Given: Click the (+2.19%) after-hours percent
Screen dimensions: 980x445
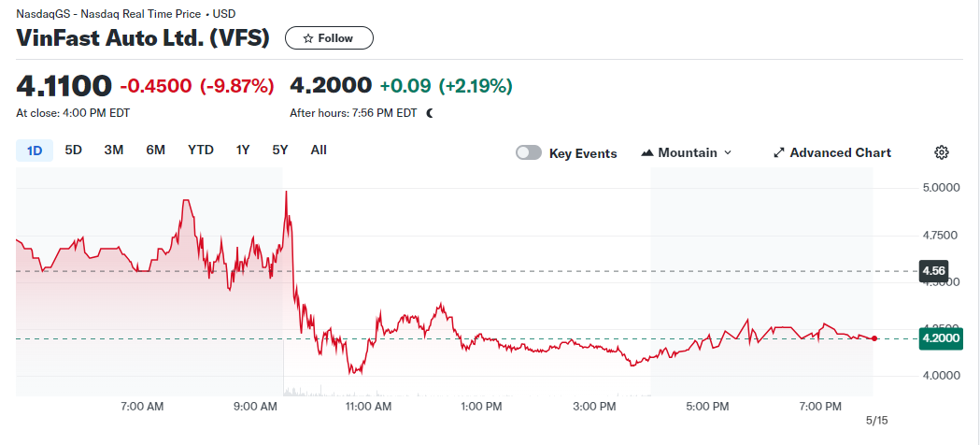Looking at the screenshot, I should click(x=476, y=86).
